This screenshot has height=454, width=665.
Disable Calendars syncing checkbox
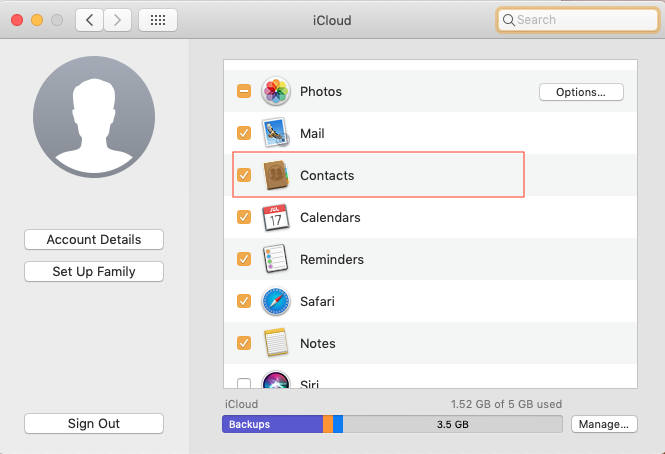click(244, 217)
